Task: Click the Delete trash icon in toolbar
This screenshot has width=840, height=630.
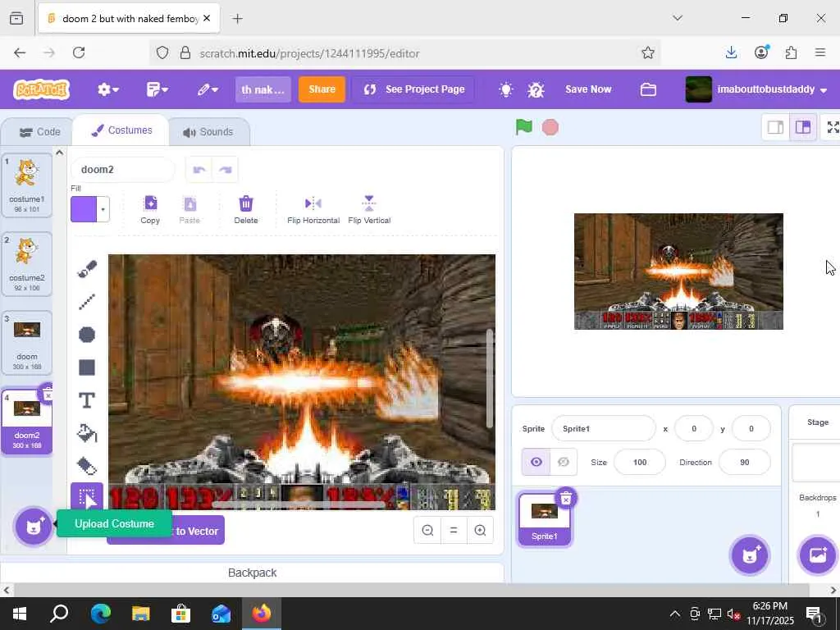Action: pyautogui.click(x=246, y=209)
